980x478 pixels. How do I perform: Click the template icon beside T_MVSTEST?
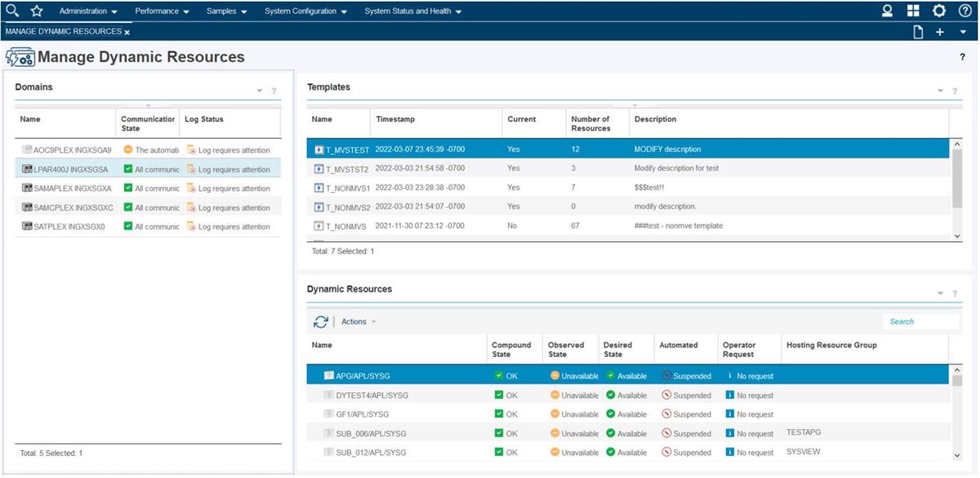click(318, 150)
